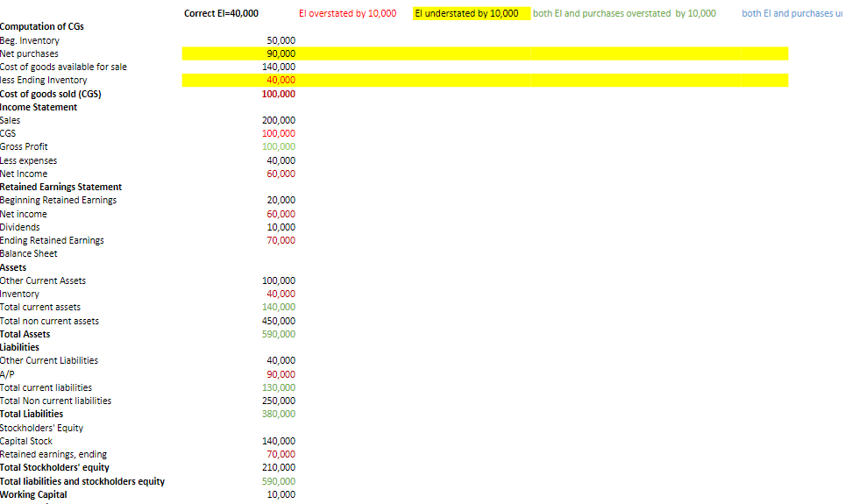Screen dimensions: 845x504
Task: Select the 'Total Non current liabilities' label
Action: pyautogui.click(x=55, y=401)
